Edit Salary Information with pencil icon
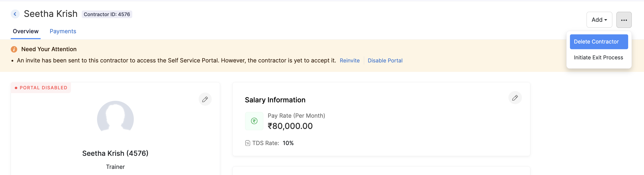Screen dimensions: 644x175 coord(515,98)
